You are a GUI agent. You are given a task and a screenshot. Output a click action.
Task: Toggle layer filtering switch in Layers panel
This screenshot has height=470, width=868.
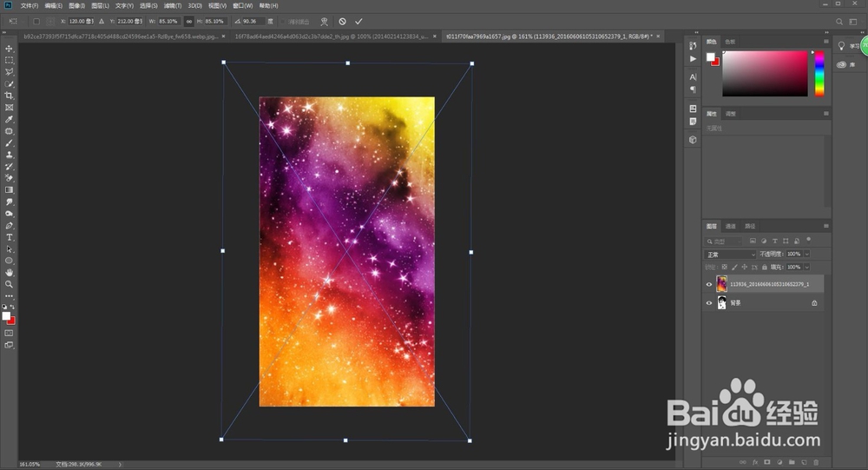(x=809, y=240)
